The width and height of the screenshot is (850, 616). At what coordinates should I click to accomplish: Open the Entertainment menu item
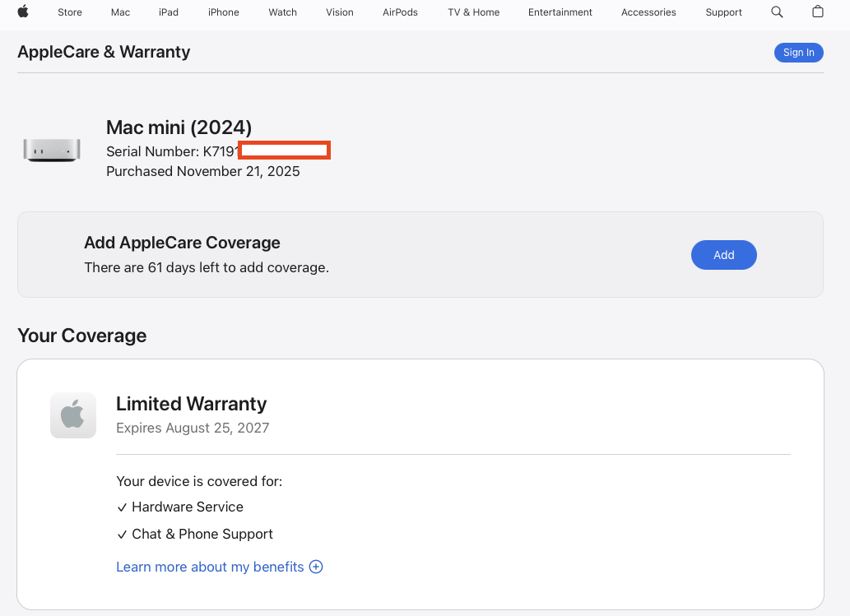coord(560,12)
